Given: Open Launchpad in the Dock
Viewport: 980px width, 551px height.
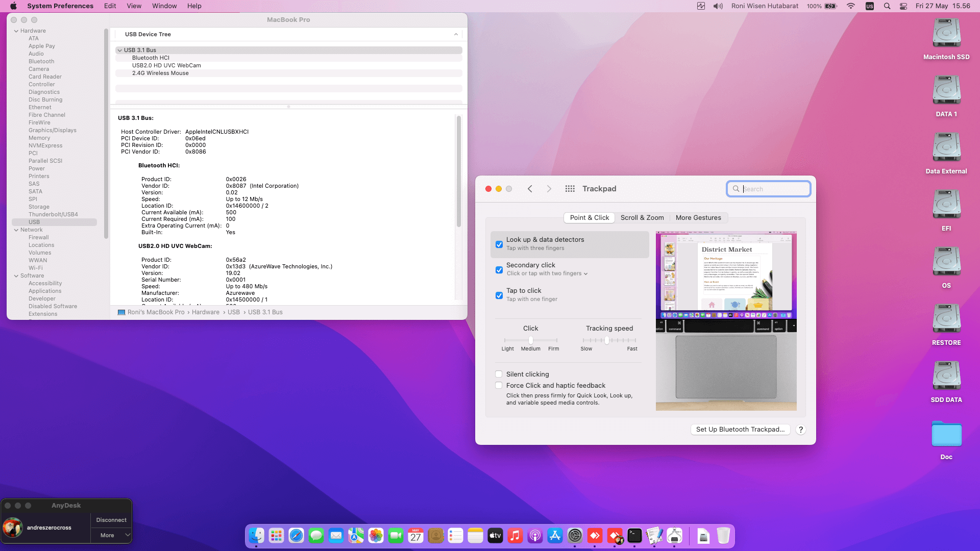Looking at the screenshot, I should click(276, 536).
